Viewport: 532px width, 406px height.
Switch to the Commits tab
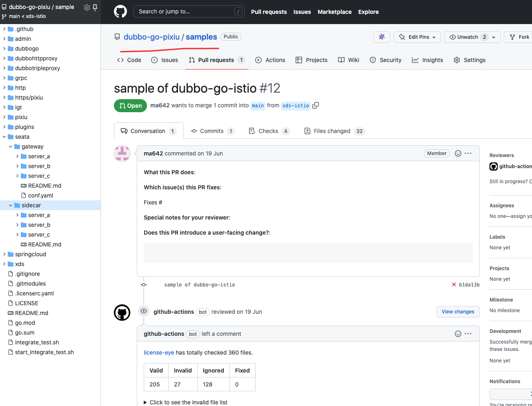point(212,131)
